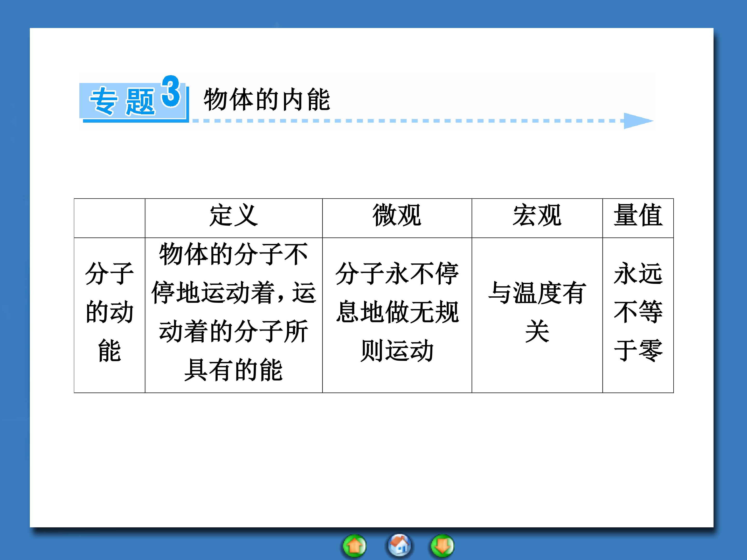Click the green down arrow navigation button
This screenshot has width=747, height=560.
442,546
